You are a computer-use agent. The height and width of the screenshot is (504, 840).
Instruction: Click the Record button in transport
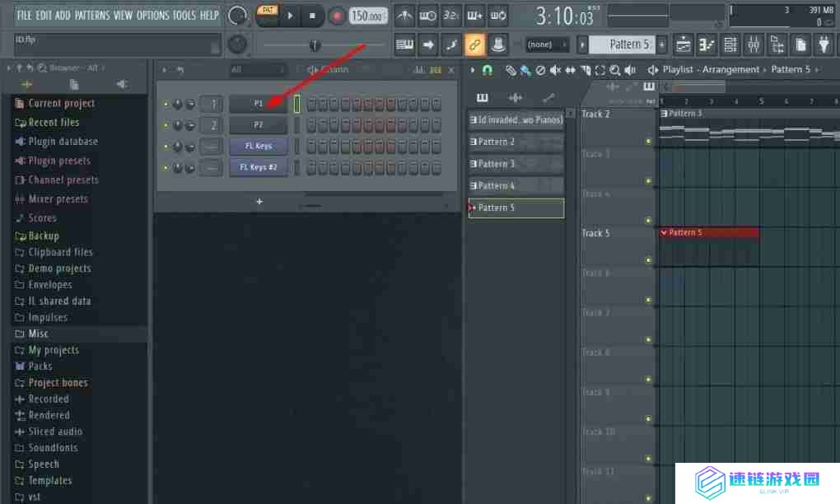(337, 16)
